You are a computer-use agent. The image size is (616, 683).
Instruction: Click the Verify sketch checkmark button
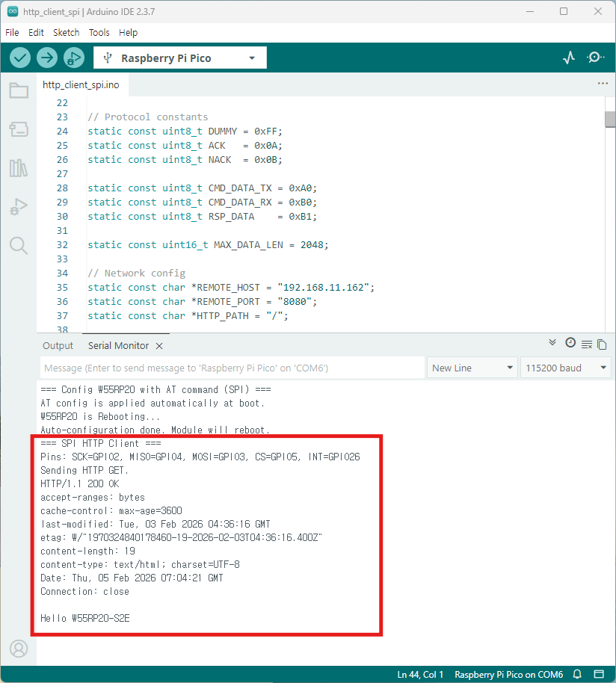pyautogui.click(x=20, y=58)
